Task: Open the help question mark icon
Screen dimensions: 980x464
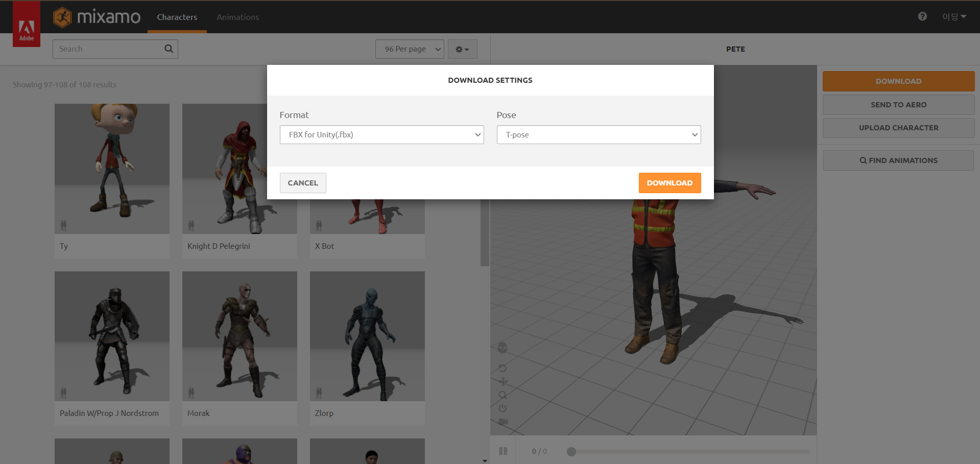Action: pyautogui.click(x=922, y=16)
